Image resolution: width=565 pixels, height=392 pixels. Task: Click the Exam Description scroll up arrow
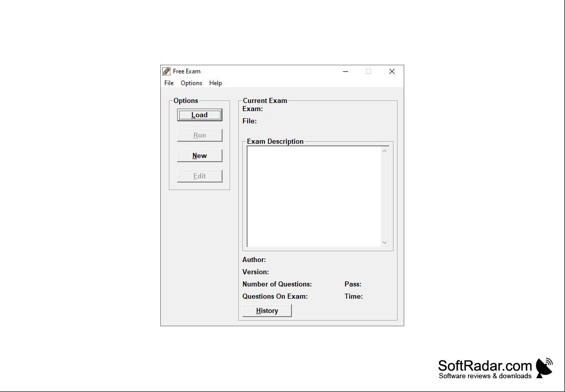coord(384,151)
